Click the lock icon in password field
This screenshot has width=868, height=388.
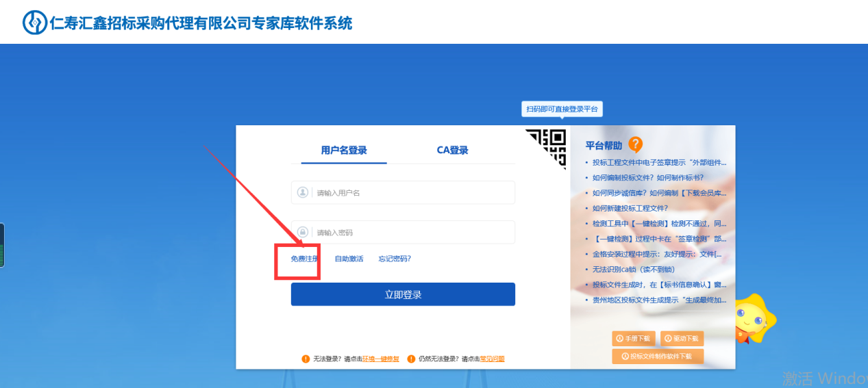(302, 233)
